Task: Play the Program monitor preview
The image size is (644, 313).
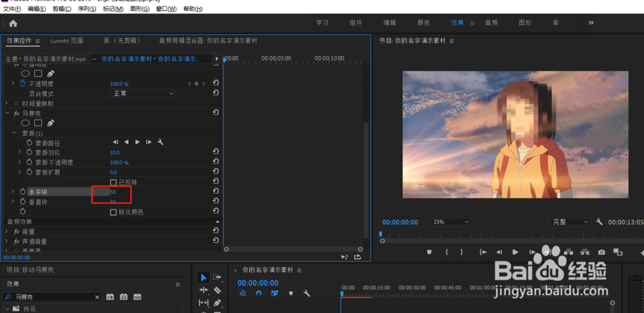Action: [x=515, y=252]
